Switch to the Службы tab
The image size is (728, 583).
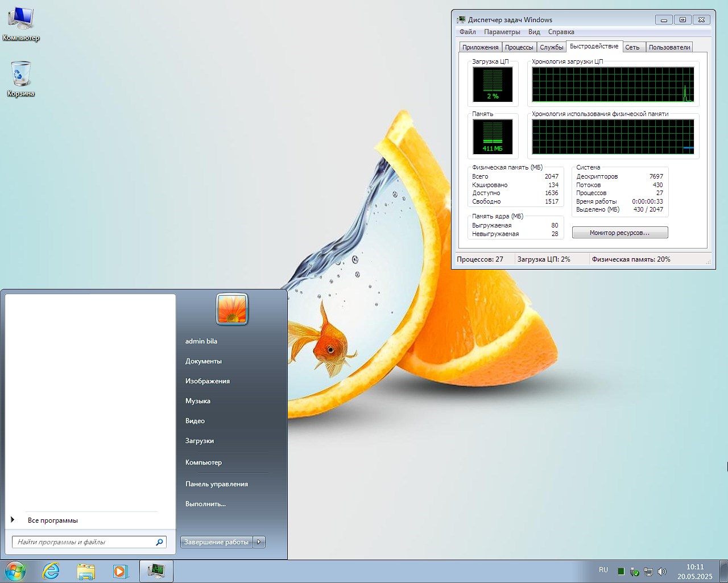pos(552,47)
